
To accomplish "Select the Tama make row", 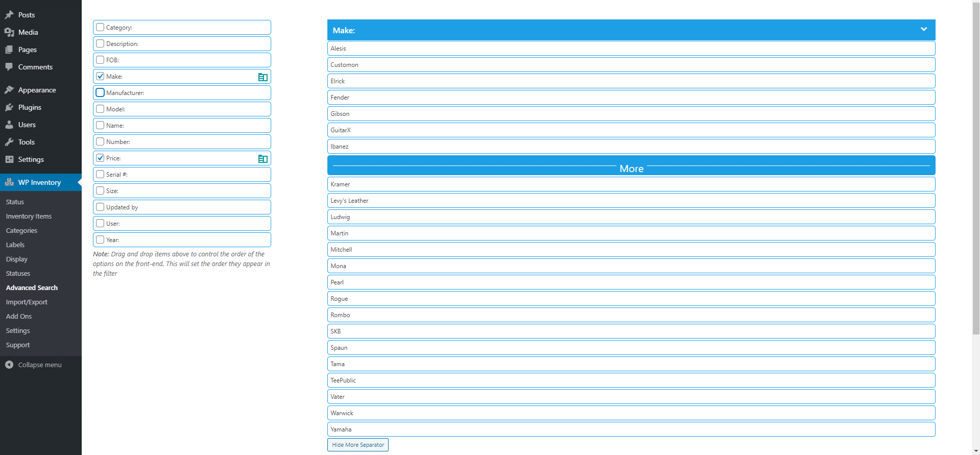I will [x=631, y=364].
